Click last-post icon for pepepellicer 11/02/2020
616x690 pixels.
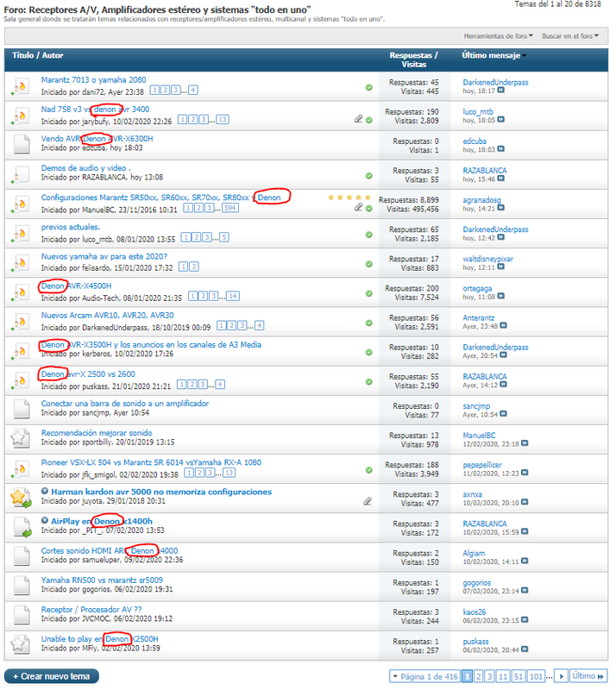(x=525, y=473)
